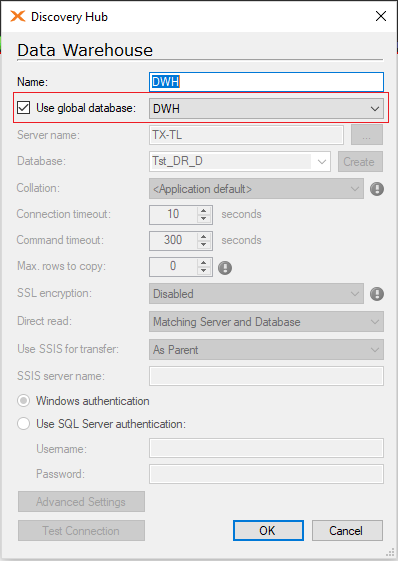Click the SSL encryption info icon
The image size is (398, 561).
[x=377, y=294]
